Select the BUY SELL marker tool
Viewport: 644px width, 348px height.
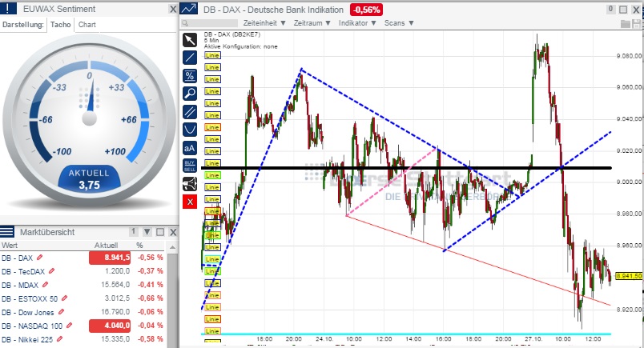coord(189,166)
